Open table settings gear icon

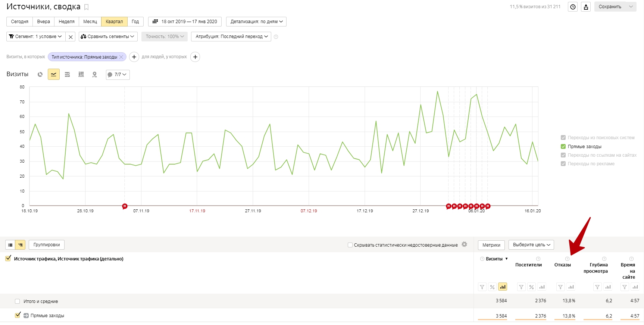coord(464,244)
